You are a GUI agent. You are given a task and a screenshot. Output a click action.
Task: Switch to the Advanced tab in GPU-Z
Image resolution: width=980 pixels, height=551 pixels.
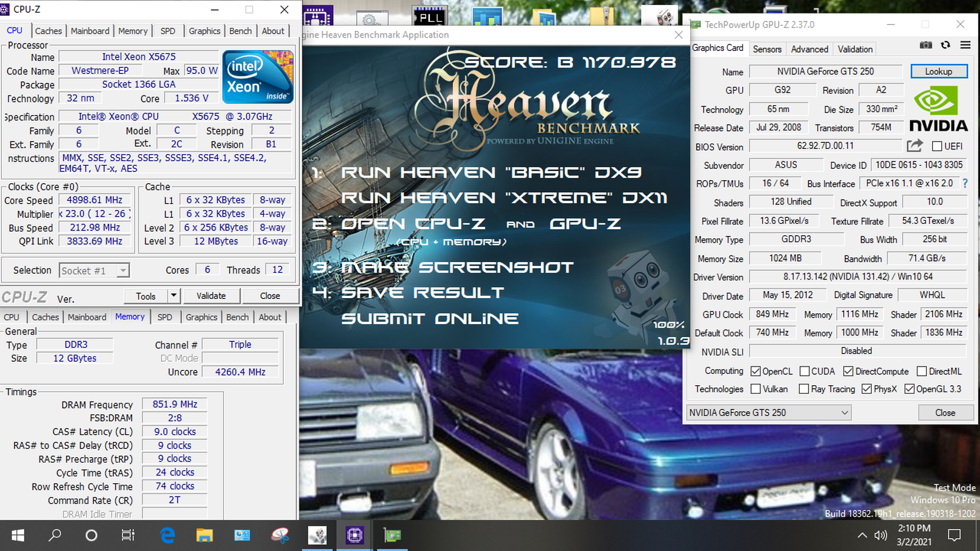(810, 49)
